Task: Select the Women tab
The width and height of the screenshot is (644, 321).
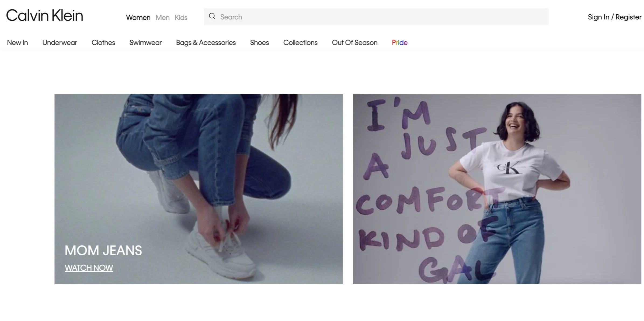Action: pos(138,18)
